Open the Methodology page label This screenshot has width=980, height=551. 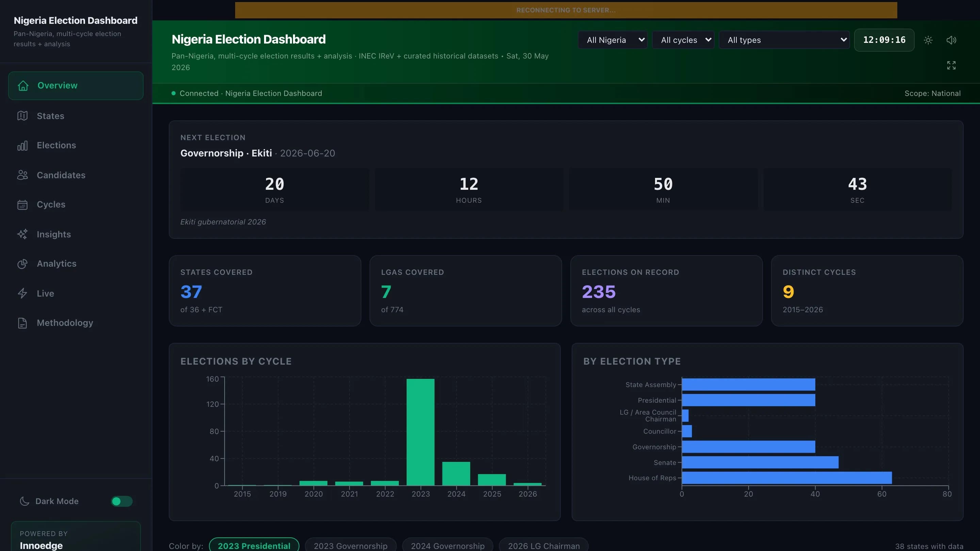(x=65, y=323)
